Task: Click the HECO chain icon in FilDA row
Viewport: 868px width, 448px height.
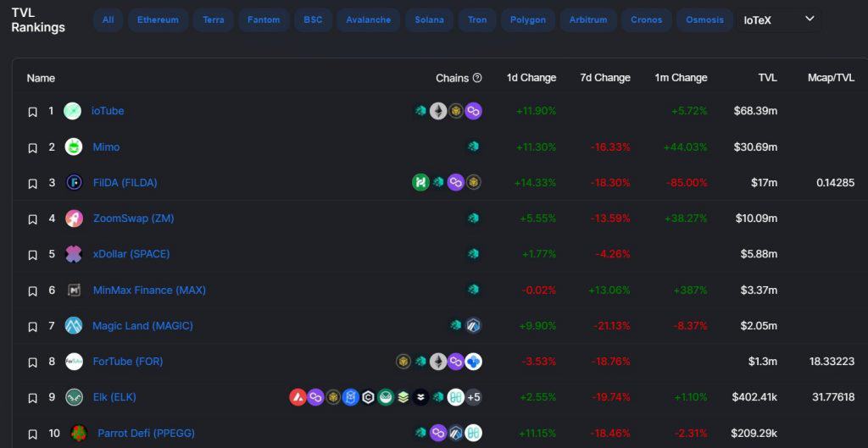Action: point(420,182)
